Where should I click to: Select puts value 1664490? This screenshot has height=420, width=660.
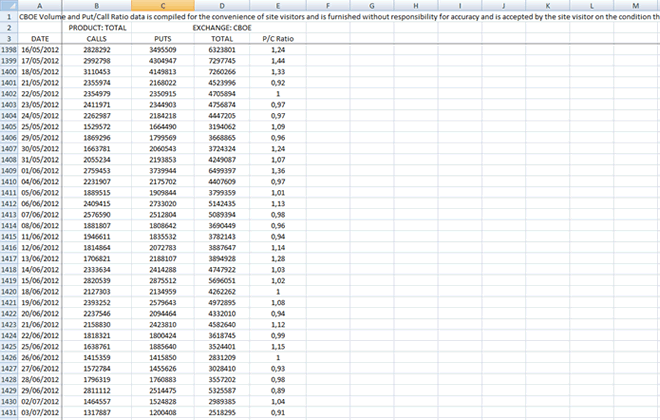[162, 127]
